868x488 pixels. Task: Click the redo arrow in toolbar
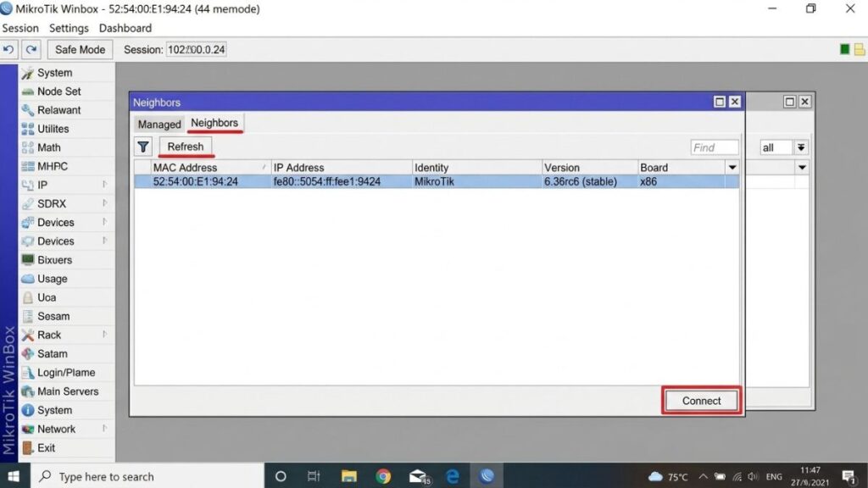(31, 49)
